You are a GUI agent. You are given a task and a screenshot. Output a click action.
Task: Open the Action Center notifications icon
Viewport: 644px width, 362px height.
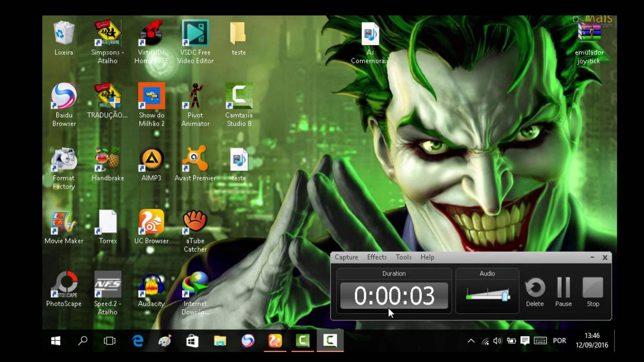coord(525,341)
